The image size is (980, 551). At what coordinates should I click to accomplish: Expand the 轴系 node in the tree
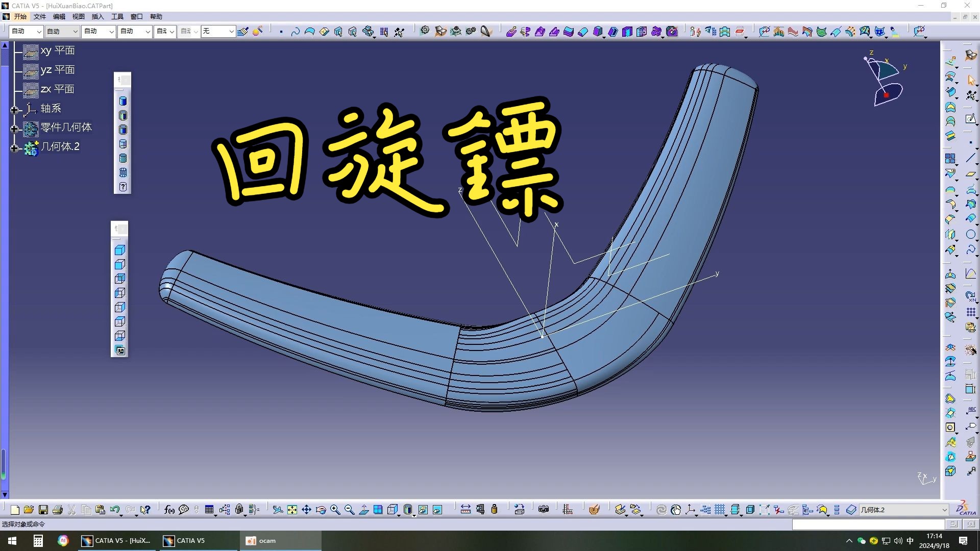point(15,109)
